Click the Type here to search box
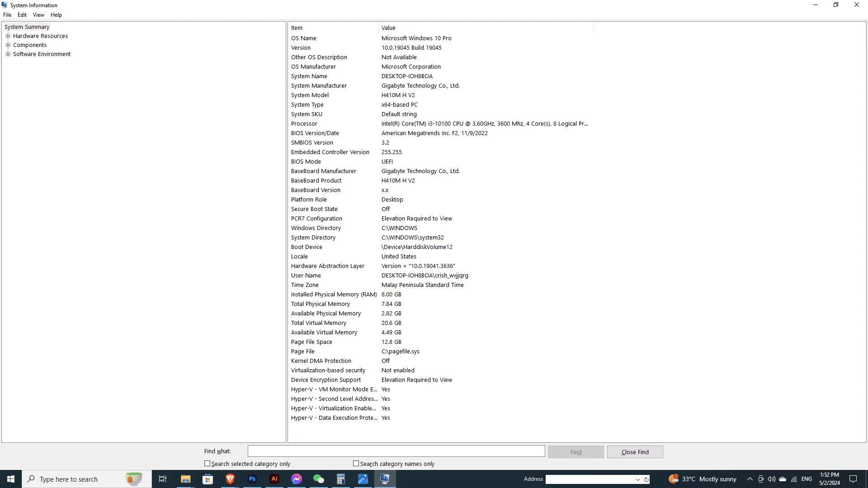Image resolution: width=868 pixels, height=488 pixels. (x=87, y=479)
